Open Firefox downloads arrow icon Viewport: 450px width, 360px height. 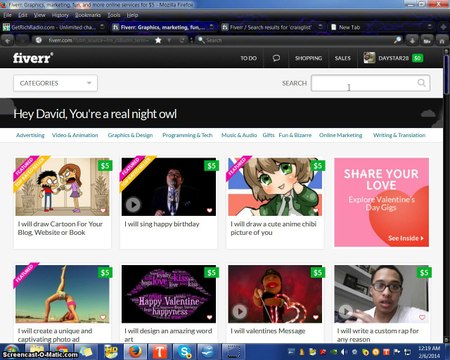click(x=412, y=40)
